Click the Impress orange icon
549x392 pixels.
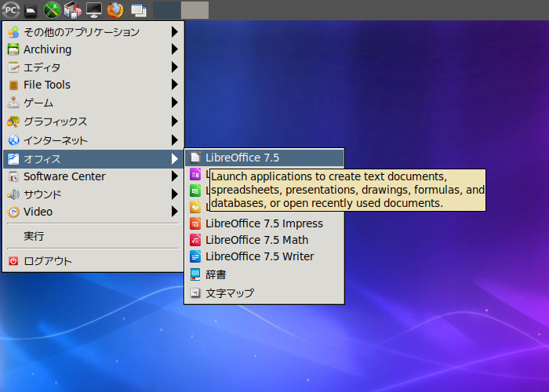click(x=195, y=223)
